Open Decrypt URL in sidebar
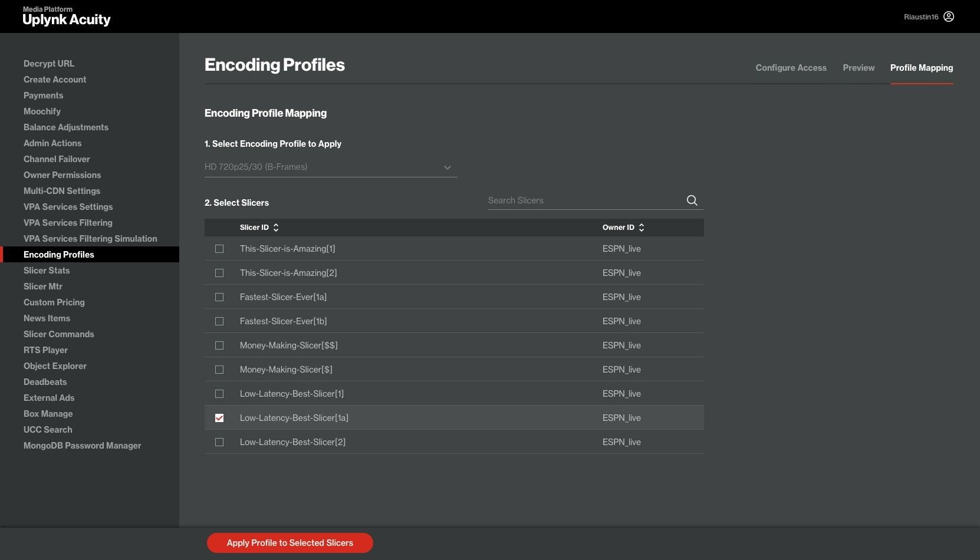The height and width of the screenshot is (560, 980). (x=49, y=64)
